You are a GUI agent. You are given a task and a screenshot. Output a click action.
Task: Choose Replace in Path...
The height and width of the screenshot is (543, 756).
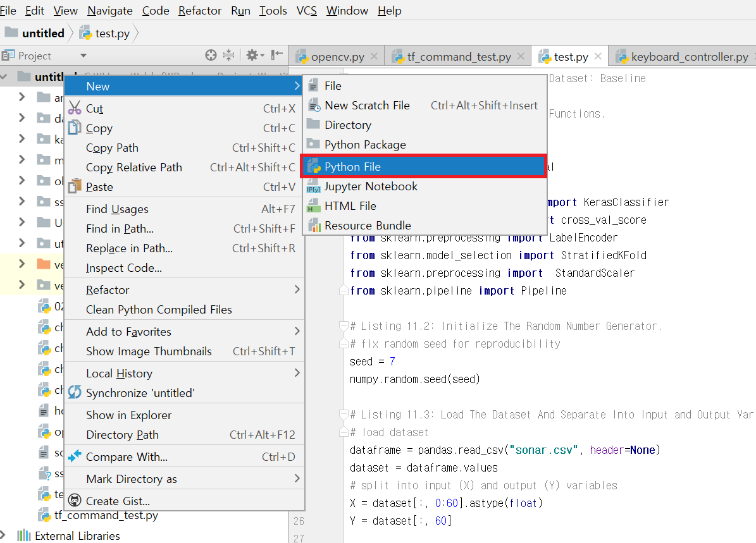tap(184, 248)
